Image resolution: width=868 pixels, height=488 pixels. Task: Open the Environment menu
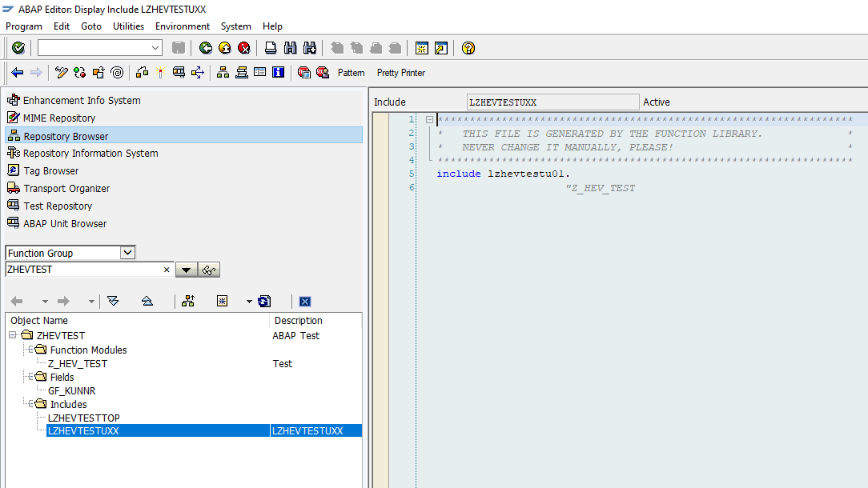(182, 26)
